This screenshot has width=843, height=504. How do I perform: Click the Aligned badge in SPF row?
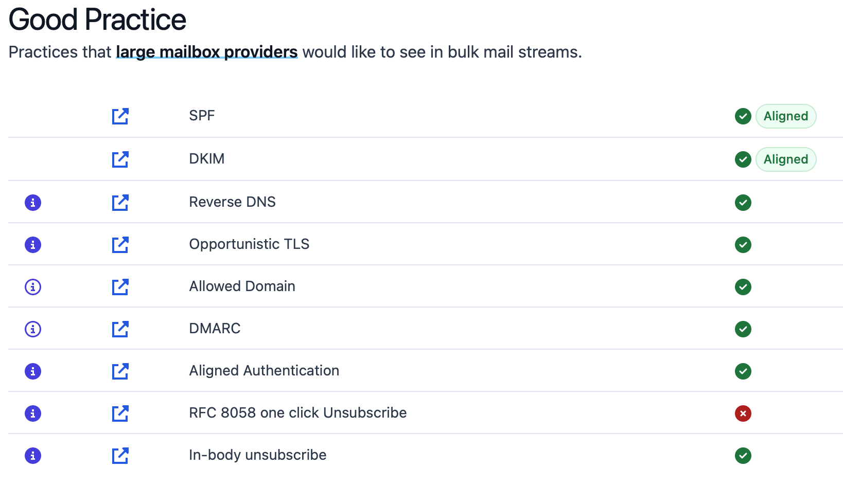click(785, 116)
